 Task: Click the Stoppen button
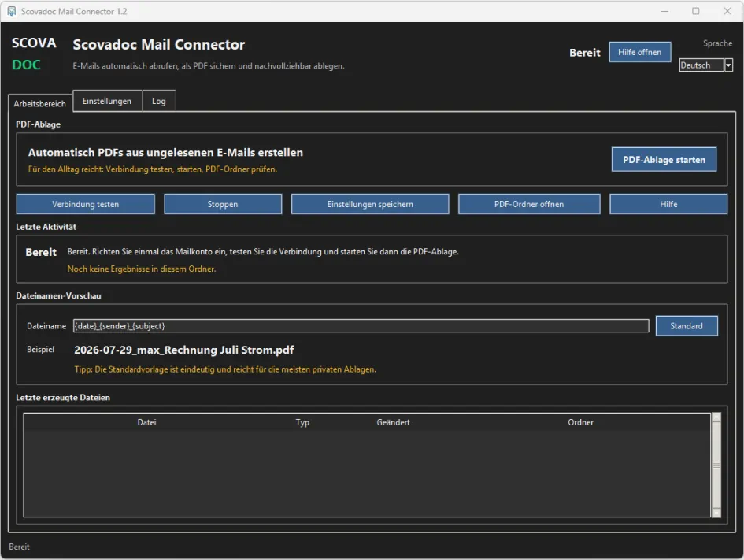click(223, 204)
